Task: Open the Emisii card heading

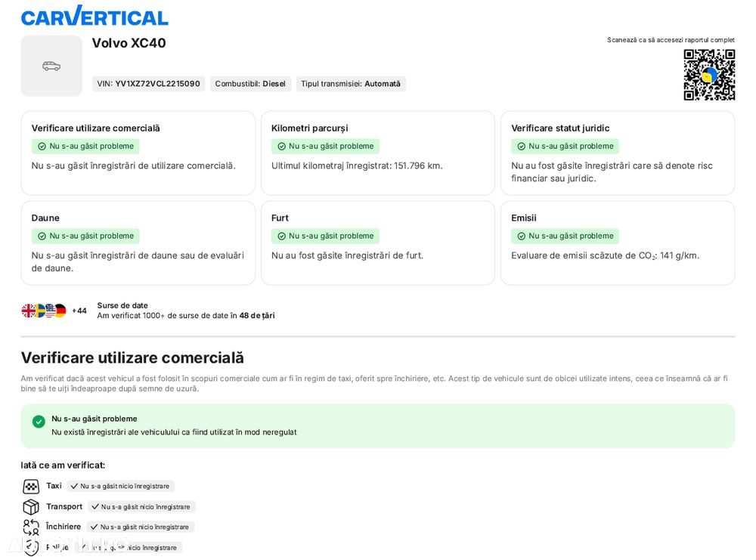Action: pyautogui.click(x=524, y=218)
